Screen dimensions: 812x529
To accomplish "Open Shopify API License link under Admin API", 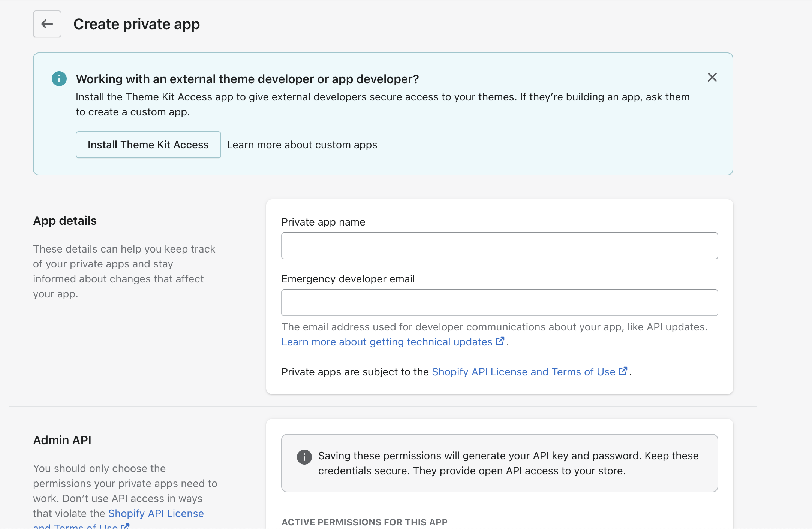I will pos(156,514).
